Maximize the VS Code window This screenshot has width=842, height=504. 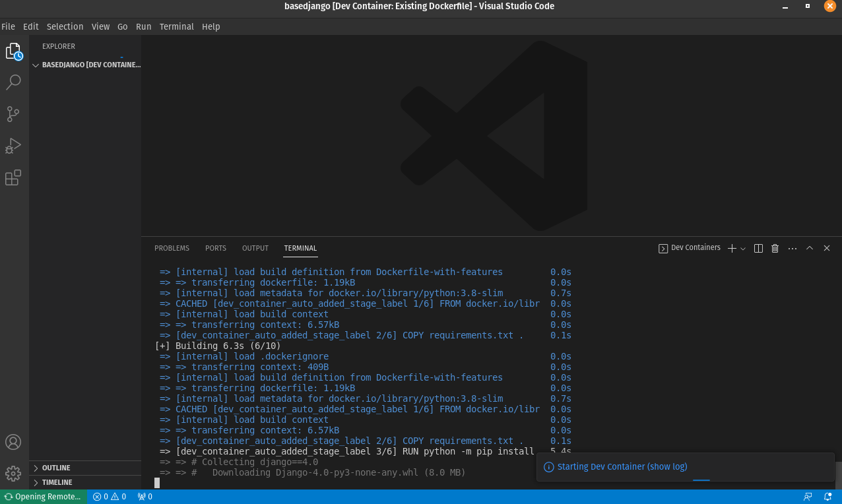click(x=808, y=6)
